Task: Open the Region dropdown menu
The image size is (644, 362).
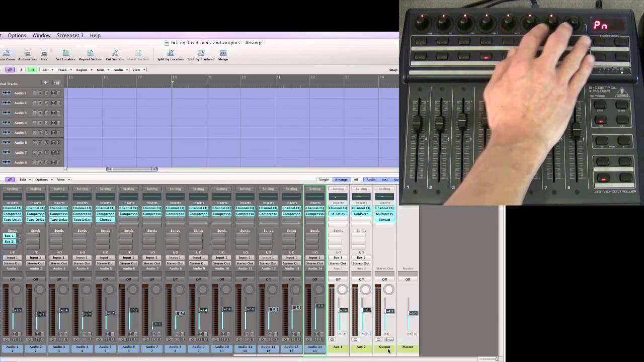Action: [84, 70]
